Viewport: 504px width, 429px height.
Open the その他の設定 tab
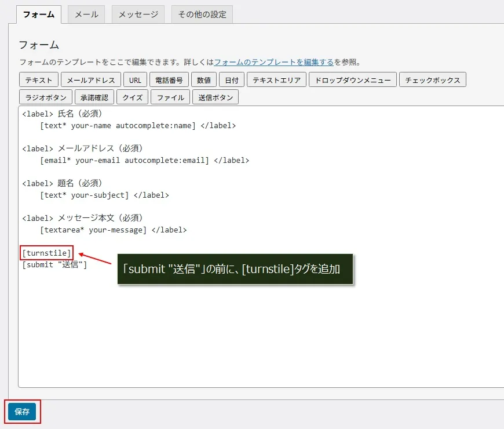click(202, 14)
